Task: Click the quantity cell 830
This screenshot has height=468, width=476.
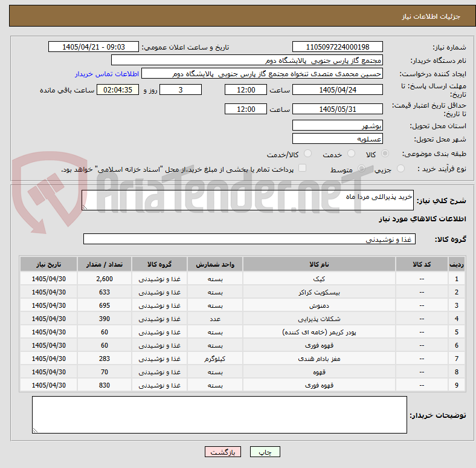Action: 105,385
